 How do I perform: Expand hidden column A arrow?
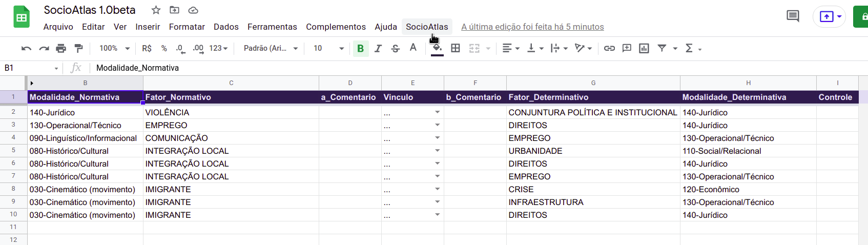[x=32, y=83]
